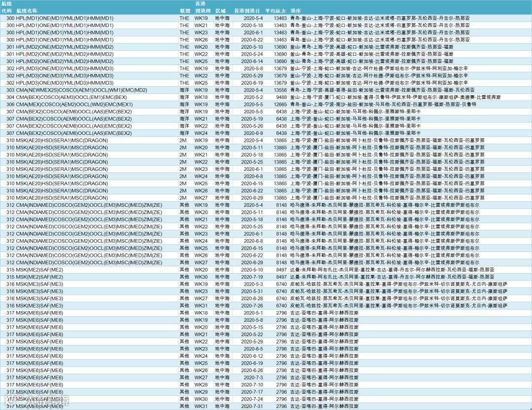Select the arrival date 2020-7-26
This screenshot has width=532, height=410.
pos(252,306)
